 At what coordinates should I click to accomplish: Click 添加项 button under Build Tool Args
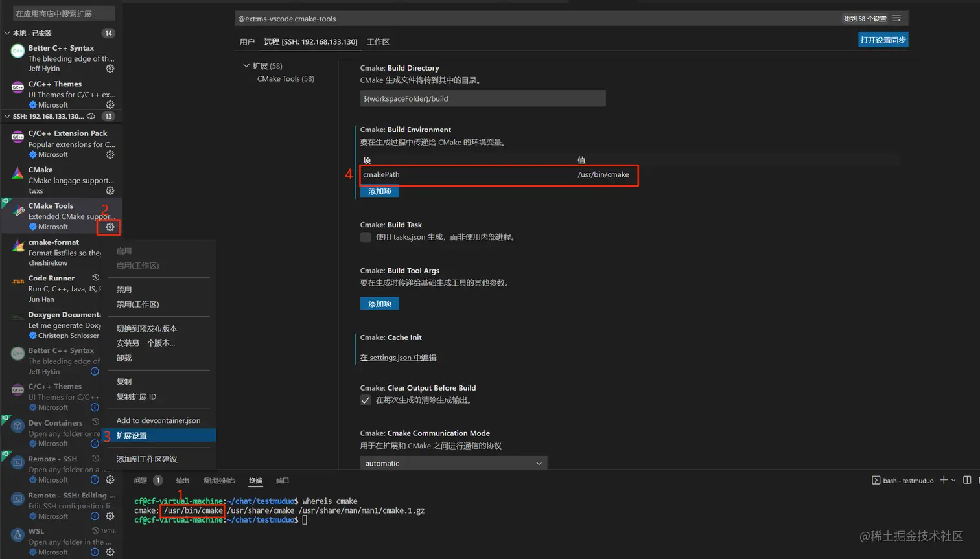pyautogui.click(x=380, y=304)
